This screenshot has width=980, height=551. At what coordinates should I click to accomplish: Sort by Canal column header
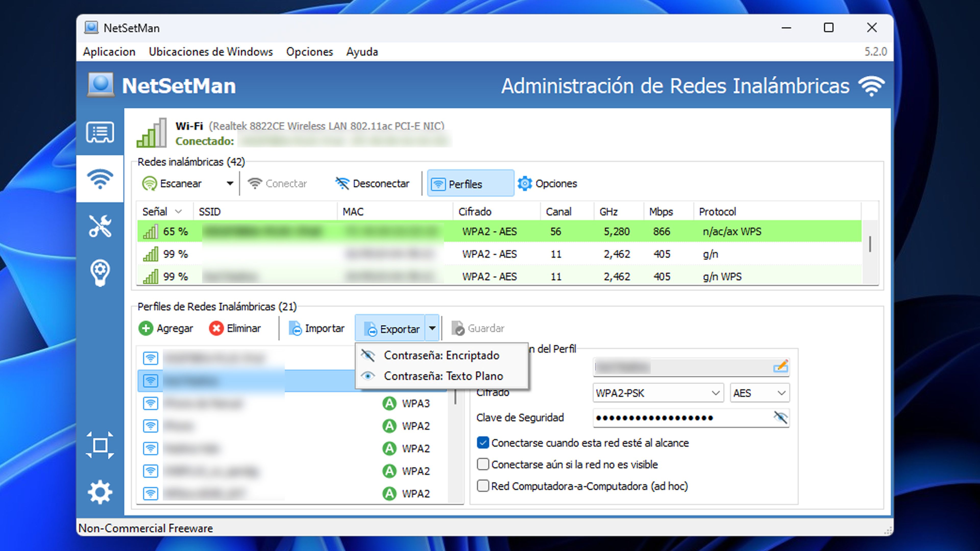pos(567,211)
